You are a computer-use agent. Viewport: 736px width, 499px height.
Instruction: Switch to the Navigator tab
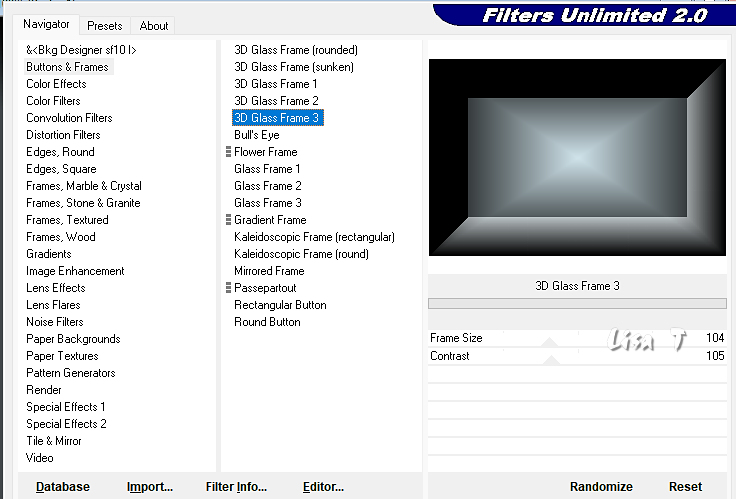(46, 24)
